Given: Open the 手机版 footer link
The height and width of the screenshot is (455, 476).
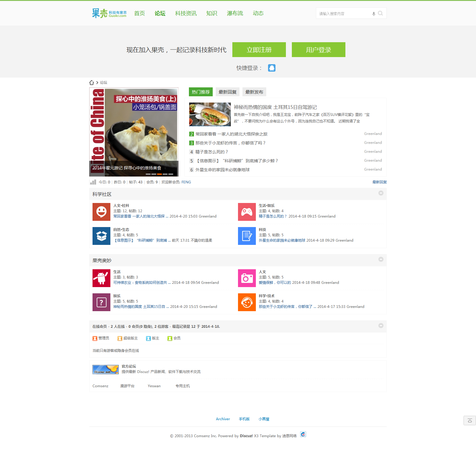Looking at the screenshot, I should [x=244, y=419].
